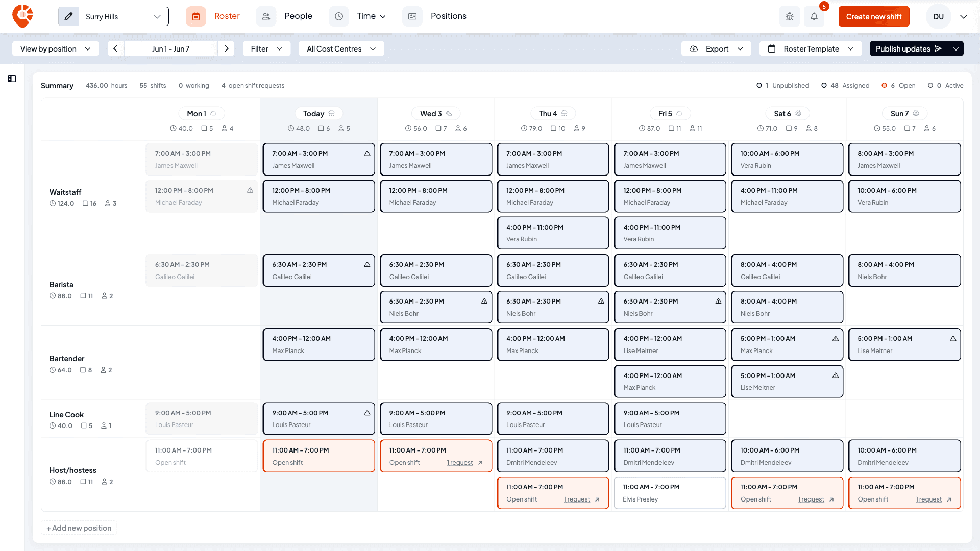Select the Waitstaff position row label
This screenshot has width=980, height=551.
(65, 192)
